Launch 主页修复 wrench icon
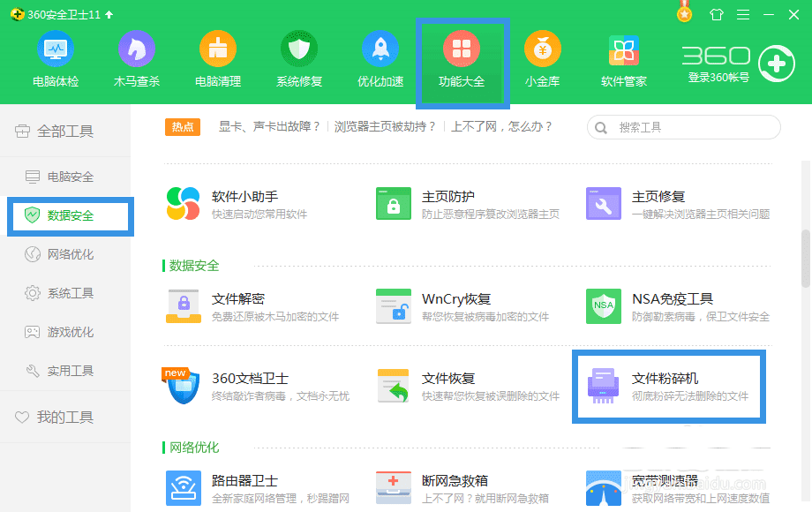 point(604,203)
